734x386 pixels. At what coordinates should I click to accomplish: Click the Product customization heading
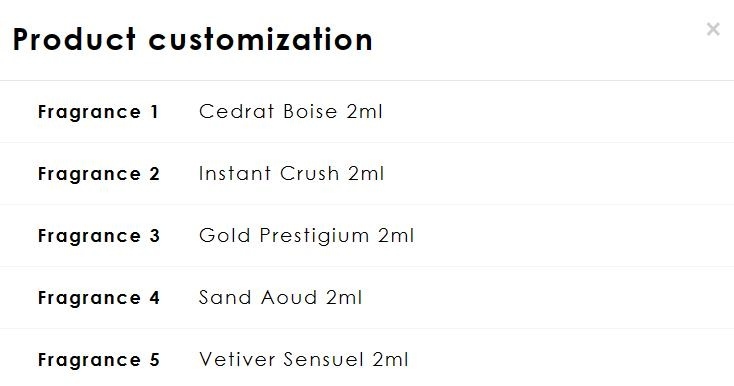click(x=192, y=39)
